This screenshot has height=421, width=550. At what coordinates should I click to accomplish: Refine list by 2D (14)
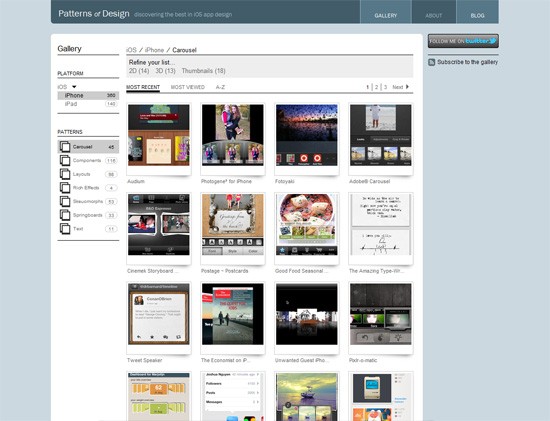(139, 71)
